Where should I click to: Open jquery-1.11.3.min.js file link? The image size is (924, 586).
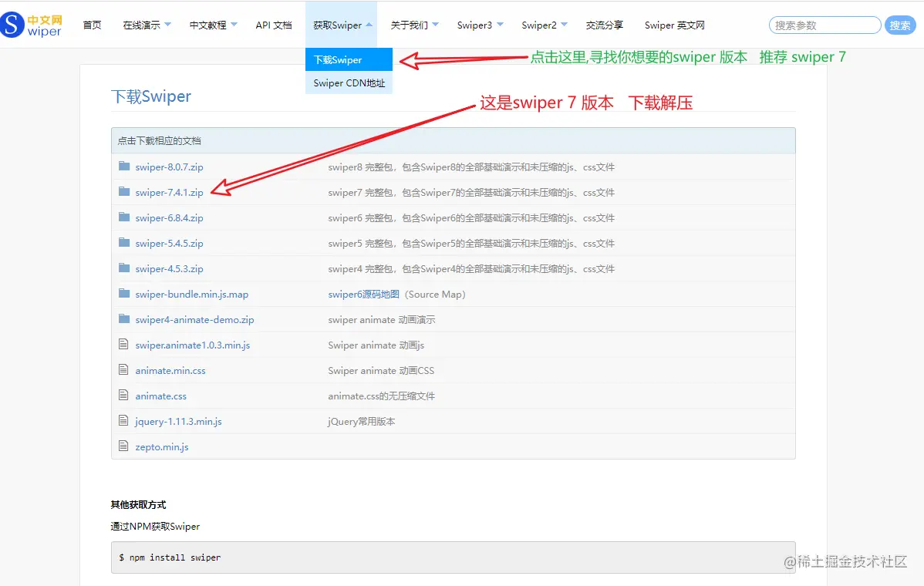(x=179, y=421)
